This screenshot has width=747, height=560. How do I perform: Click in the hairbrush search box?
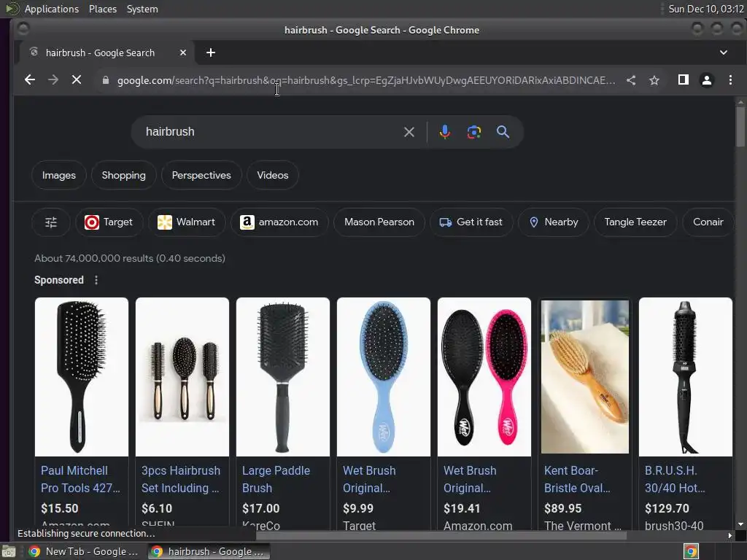click(271, 132)
